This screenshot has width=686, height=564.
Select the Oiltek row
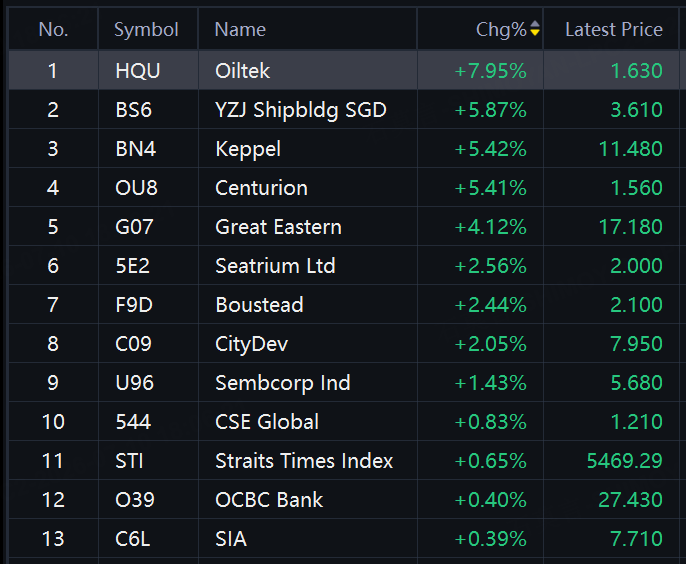[344, 70]
